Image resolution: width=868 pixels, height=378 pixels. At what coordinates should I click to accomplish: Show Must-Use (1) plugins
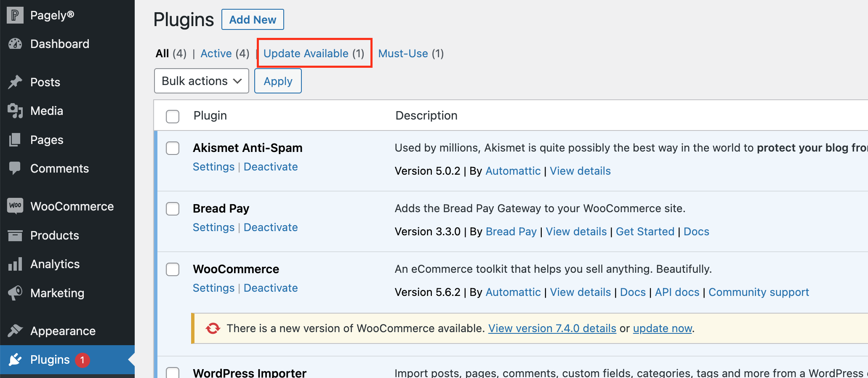(x=411, y=53)
